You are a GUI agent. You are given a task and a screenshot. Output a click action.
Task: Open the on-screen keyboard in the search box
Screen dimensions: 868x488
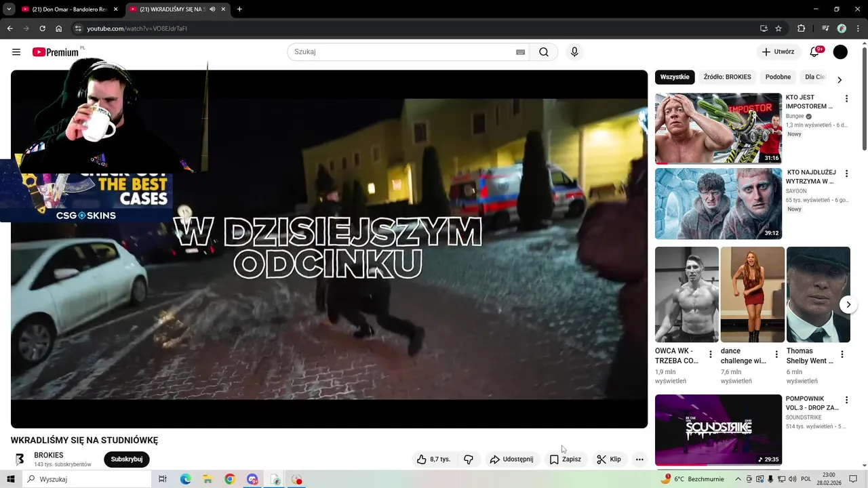(521, 52)
